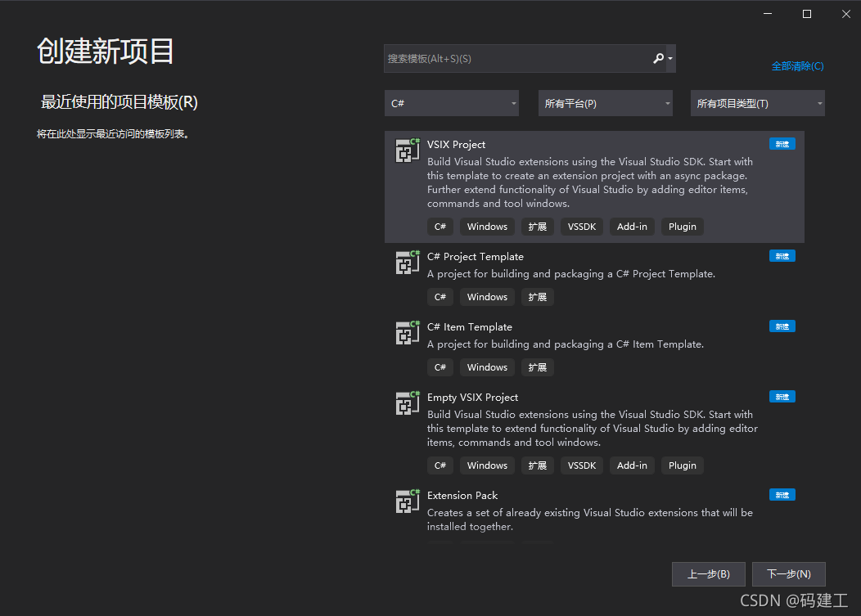This screenshot has height=616, width=861.
Task: Click the 新建 badge on Empty VSIX Project
Action: pos(782,397)
